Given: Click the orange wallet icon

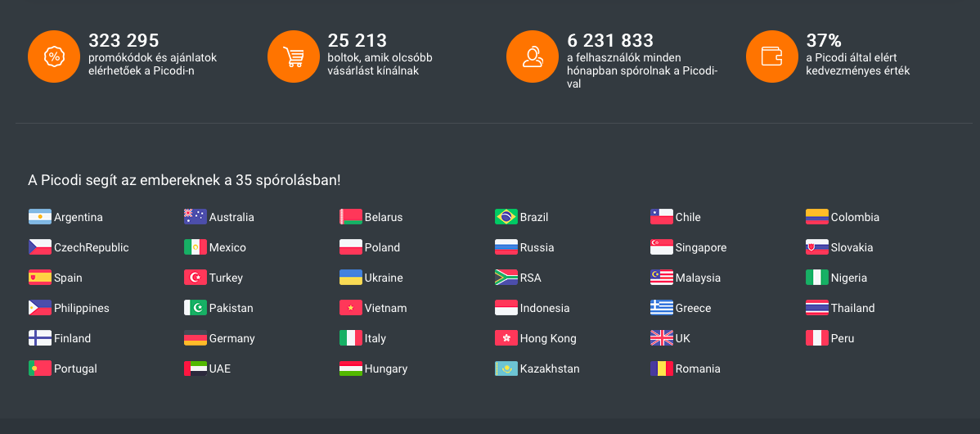Looking at the screenshot, I should 771,57.
